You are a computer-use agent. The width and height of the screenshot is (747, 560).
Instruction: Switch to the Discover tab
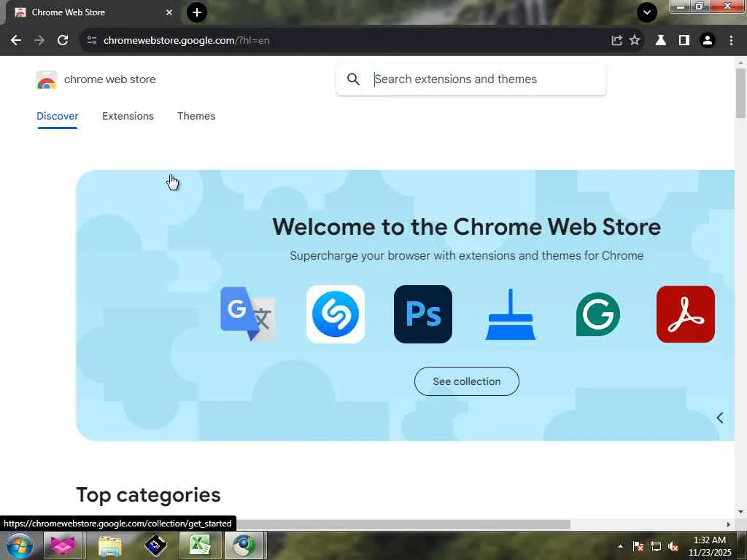(57, 116)
